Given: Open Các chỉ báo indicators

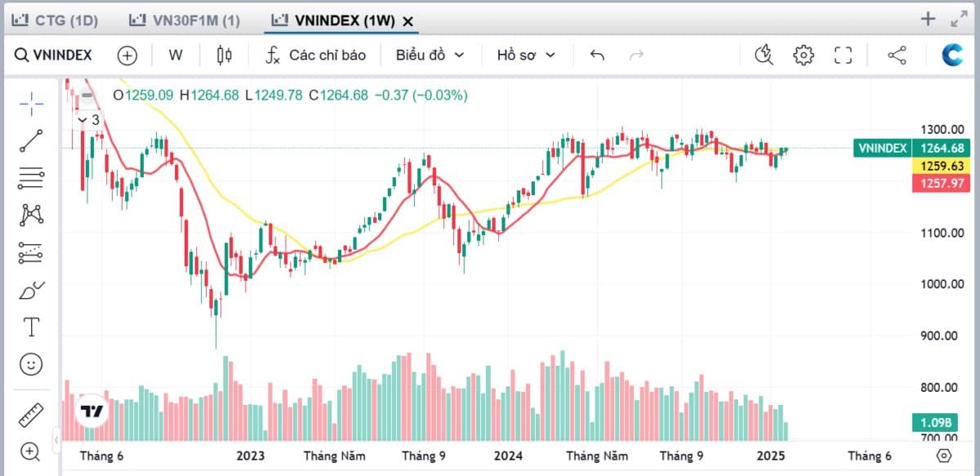Looking at the screenshot, I should click(316, 56).
